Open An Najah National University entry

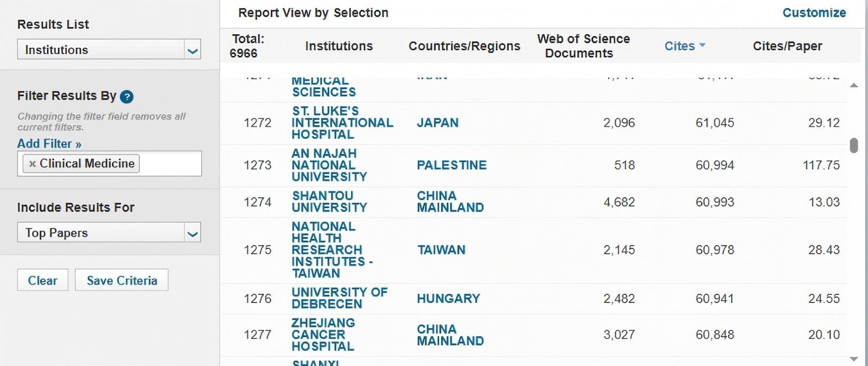point(329,165)
